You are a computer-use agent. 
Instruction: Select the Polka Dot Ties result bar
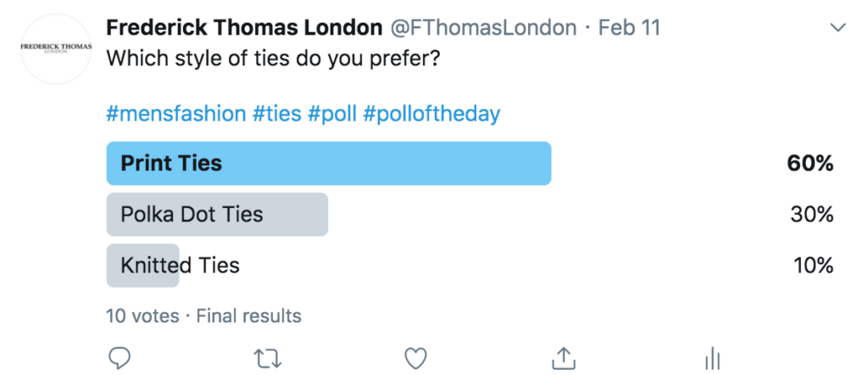tap(217, 215)
